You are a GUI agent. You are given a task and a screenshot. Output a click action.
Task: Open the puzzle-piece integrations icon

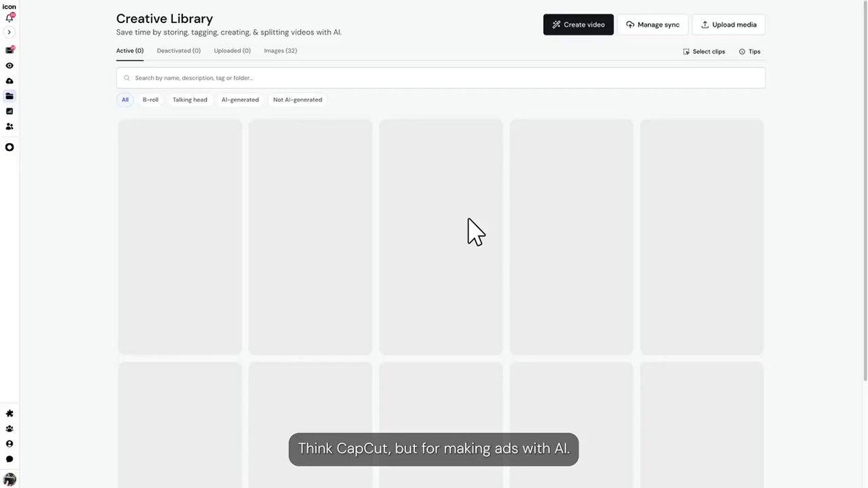[9, 414]
